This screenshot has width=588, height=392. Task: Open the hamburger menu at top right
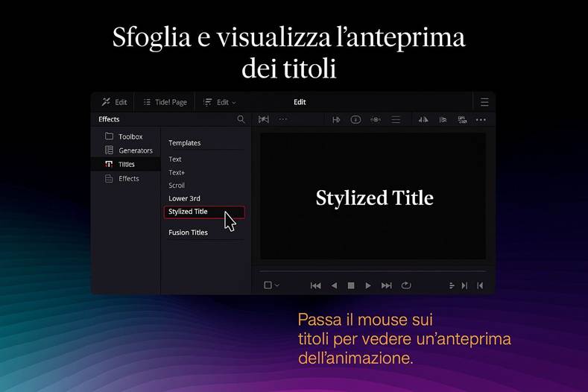[484, 102]
